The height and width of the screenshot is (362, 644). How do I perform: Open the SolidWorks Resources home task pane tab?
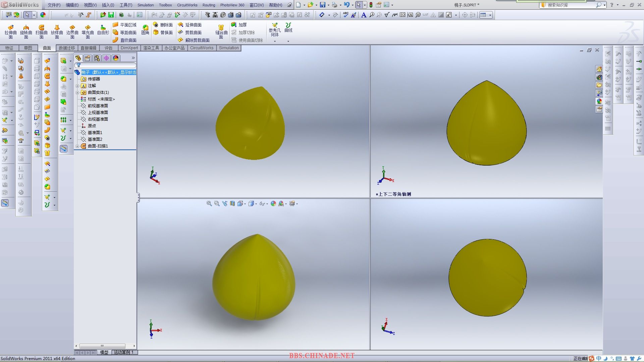coord(599,69)
